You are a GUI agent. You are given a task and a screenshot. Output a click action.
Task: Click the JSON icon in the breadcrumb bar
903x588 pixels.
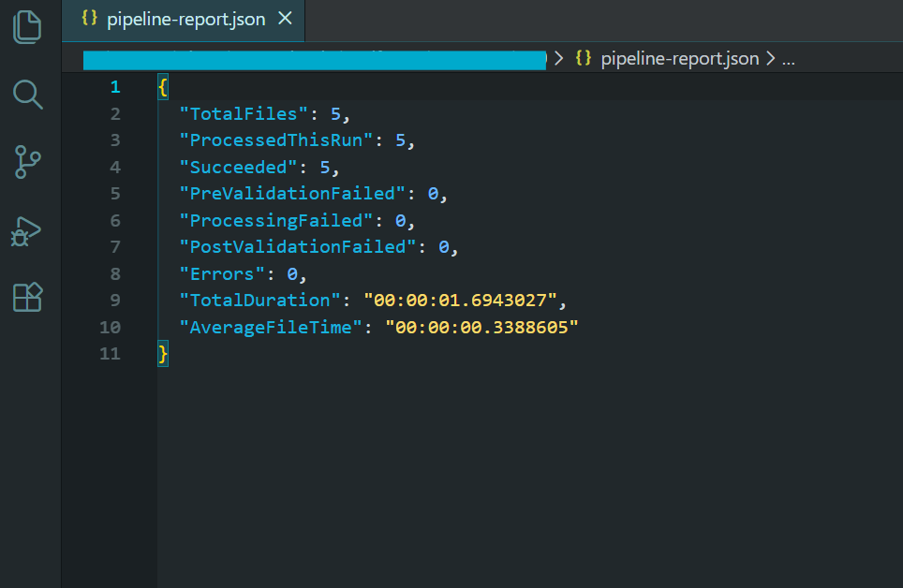(x=582, y=57)
